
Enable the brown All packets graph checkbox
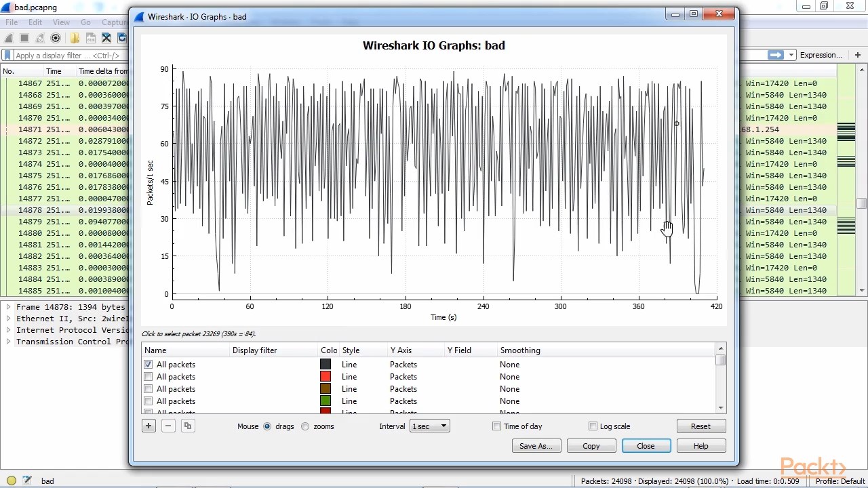pos(149,389)
